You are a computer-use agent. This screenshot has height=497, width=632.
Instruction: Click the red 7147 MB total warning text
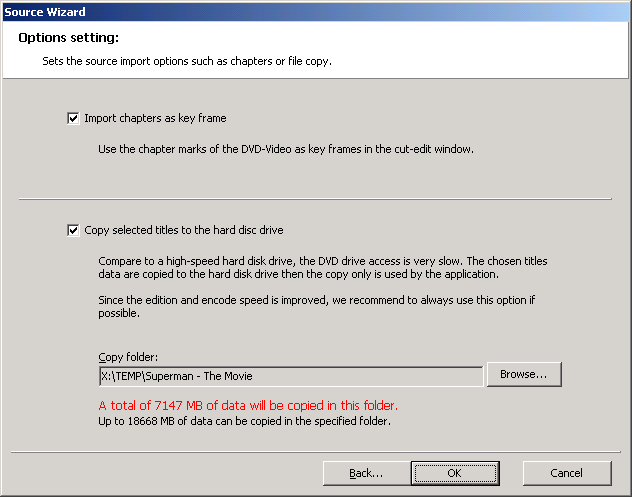pyautogui.click(x=248, y=405)
